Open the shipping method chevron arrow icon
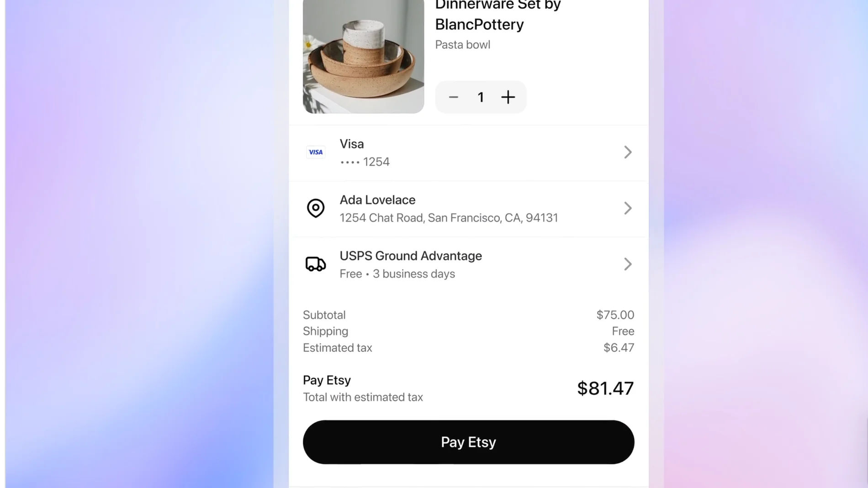The image size is (868, 488). pos(628,264)
